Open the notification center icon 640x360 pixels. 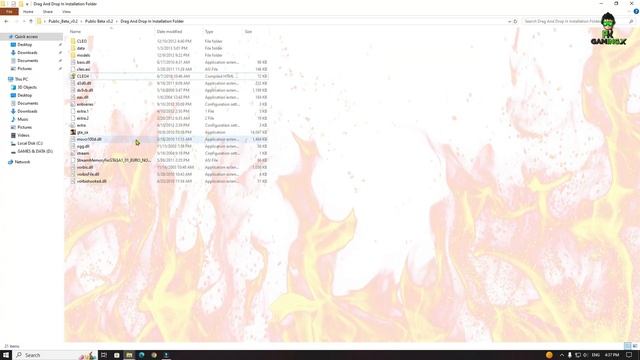(x=629, y=355)
